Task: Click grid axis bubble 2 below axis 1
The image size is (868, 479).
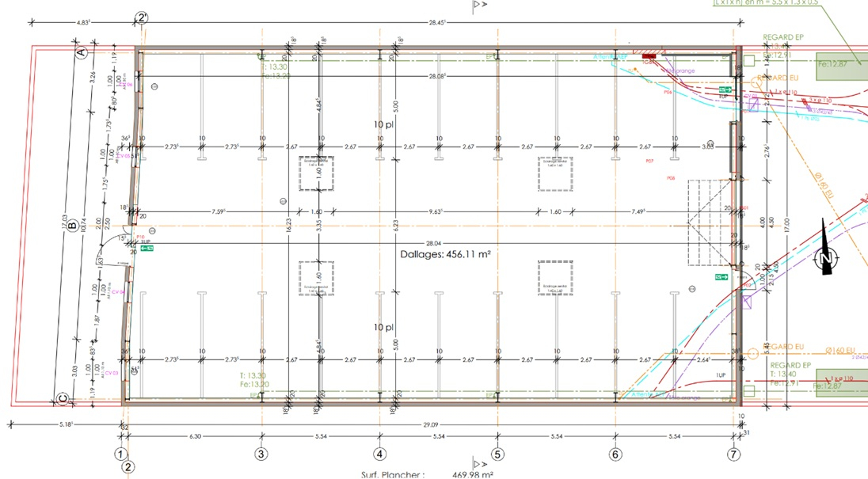Action: (x=128, y=467)
